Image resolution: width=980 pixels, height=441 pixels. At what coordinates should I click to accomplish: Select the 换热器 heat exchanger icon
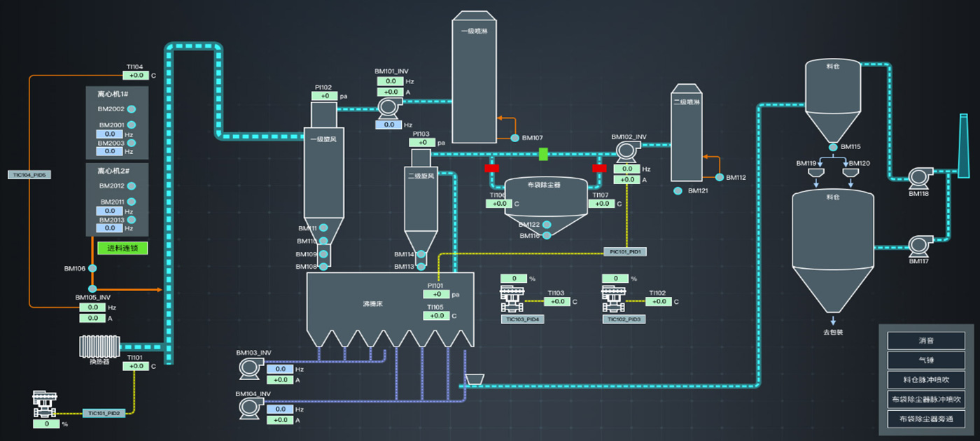[x=100, y=346]
